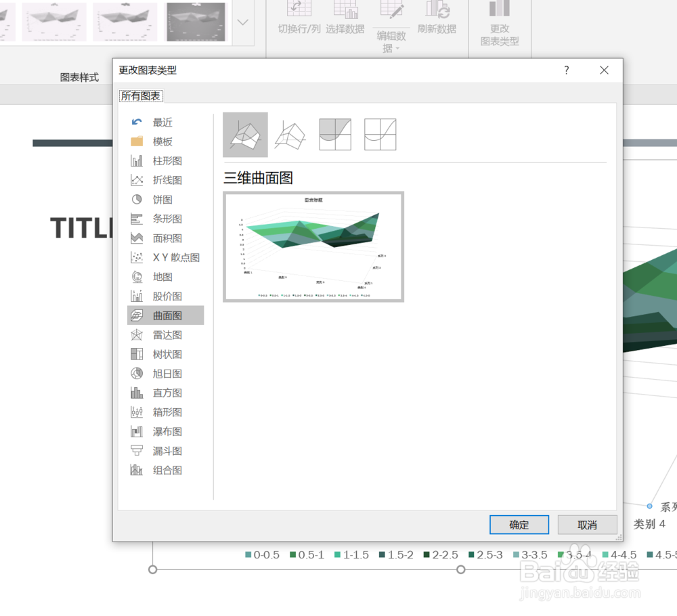Switch to the 所有图表 tab
Screen dimensions: 677x616
point(141,96)
